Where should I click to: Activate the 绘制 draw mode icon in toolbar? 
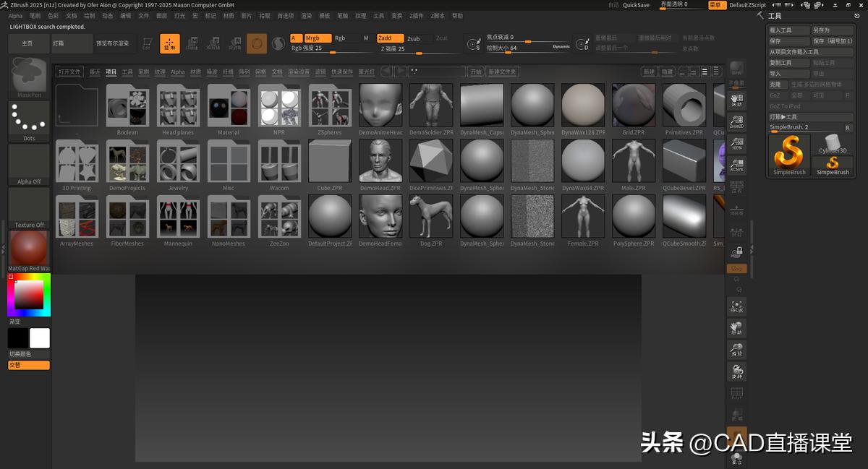pos(169,43)
